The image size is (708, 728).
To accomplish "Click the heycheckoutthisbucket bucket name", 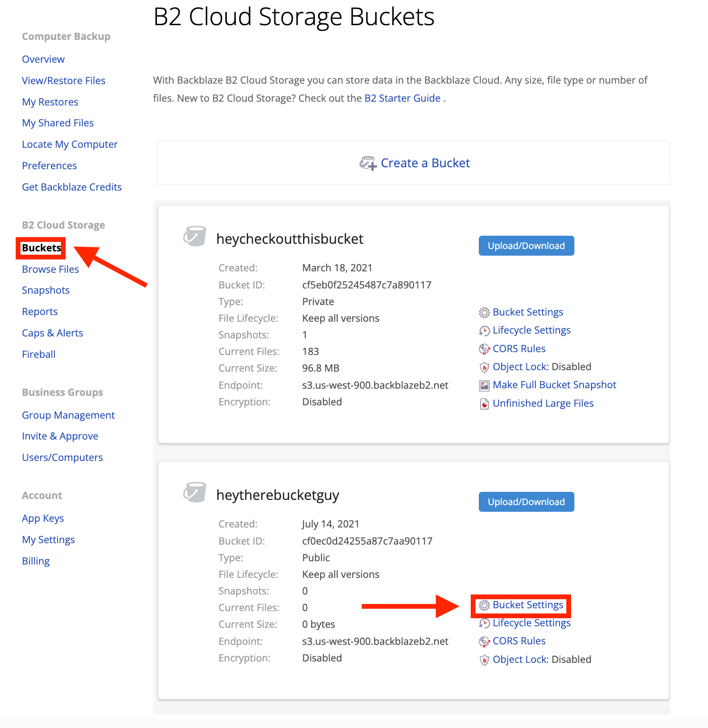I will [290, 239].
